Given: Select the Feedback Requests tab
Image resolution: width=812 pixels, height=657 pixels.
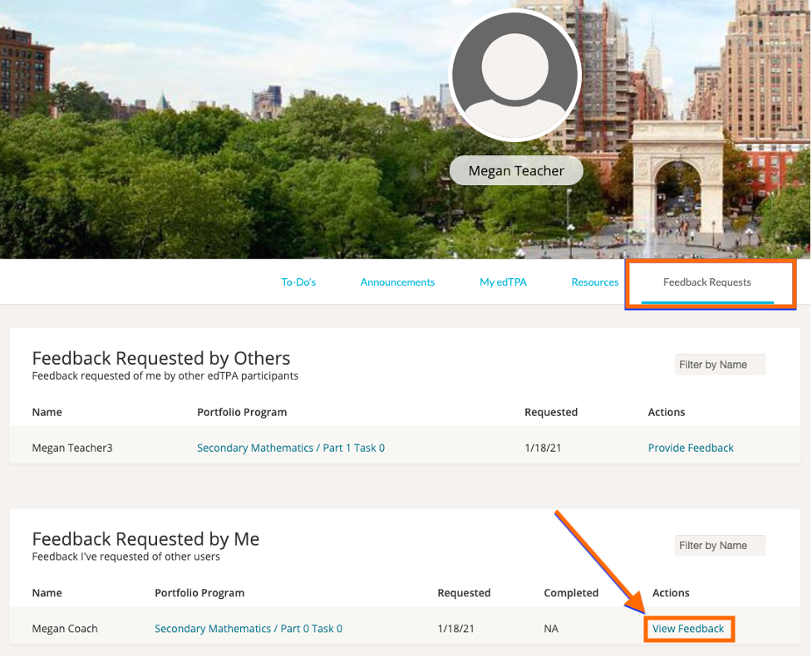Looking at the screenshot, I should point(706,282).
